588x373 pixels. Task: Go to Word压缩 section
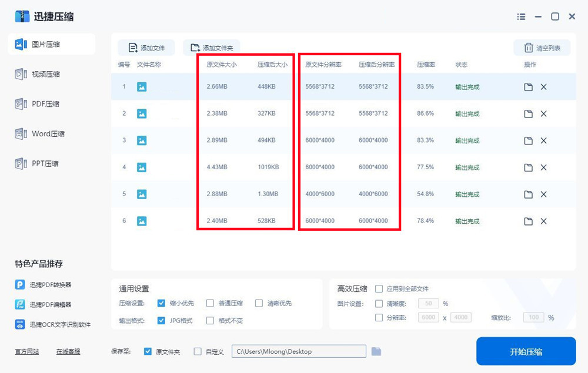(47, 134)
